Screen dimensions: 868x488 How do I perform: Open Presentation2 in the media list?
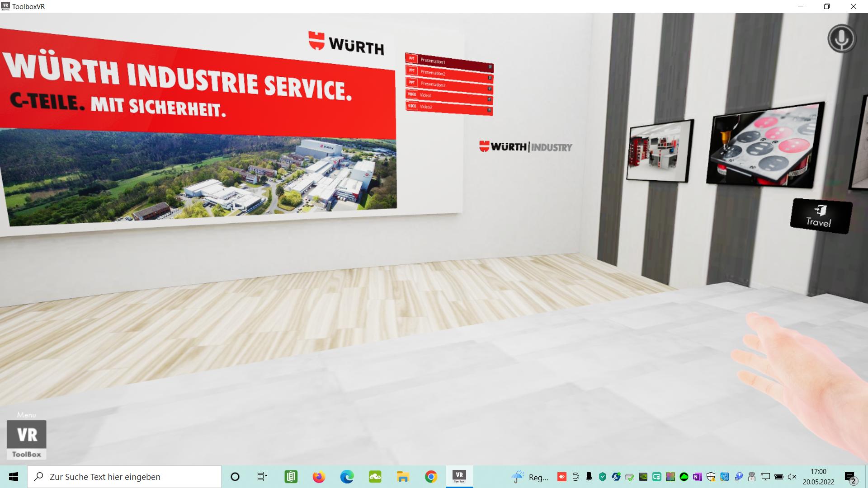(449, 74)
